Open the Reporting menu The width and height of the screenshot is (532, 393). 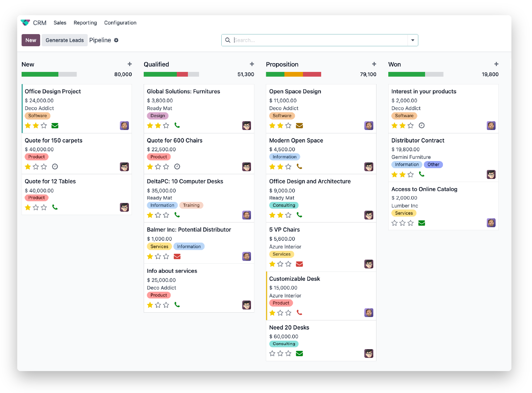click(85, 23)
